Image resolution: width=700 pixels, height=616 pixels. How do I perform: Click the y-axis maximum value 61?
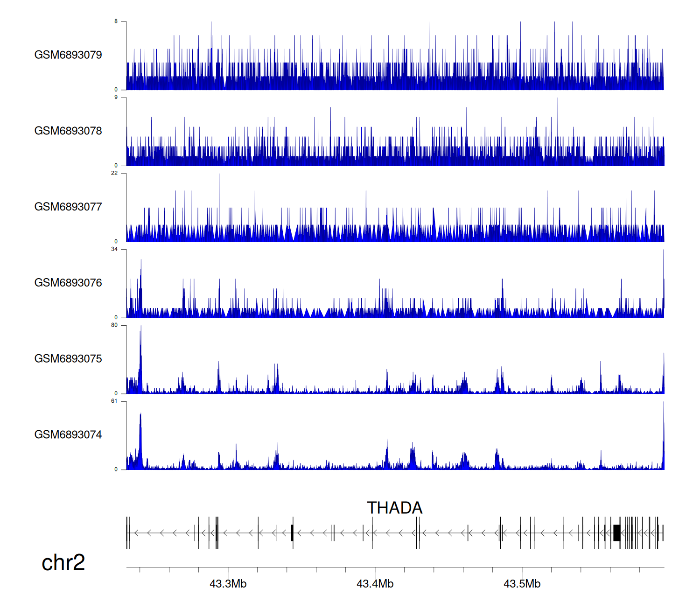(114, 401)
